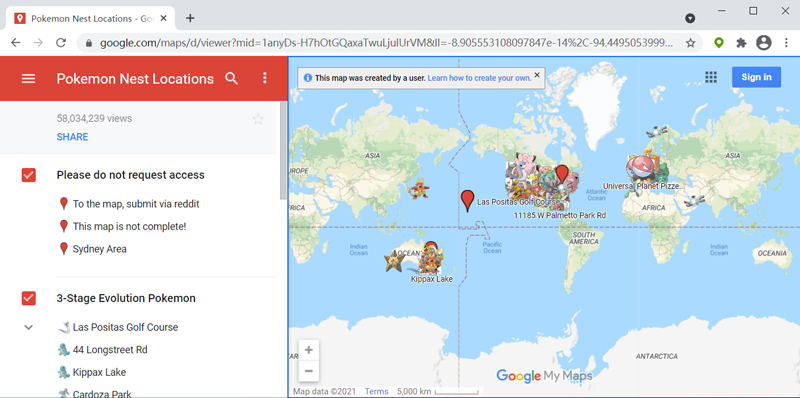Click the red pin above 11185 W Palmetto Park Rd
Image resolution: width=800 pixels, height=398 pixels.
click(x=562, y=174)
